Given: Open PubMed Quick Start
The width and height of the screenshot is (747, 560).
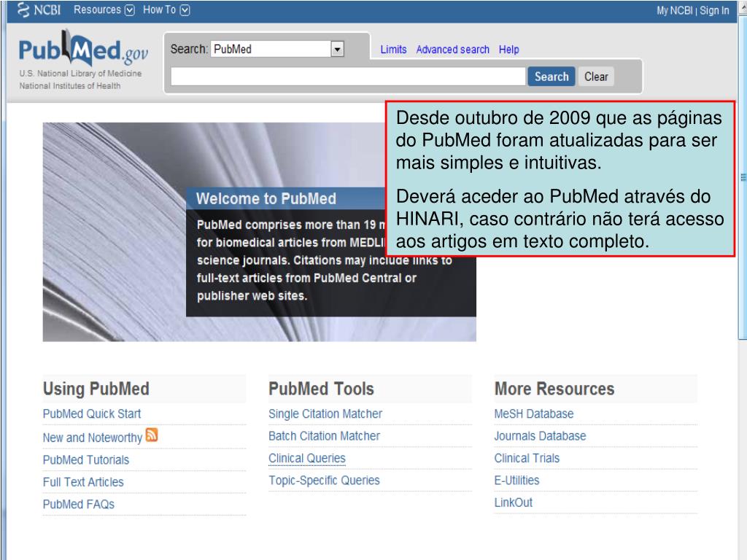Looking at the screenshot, I should pyautogui.click(x=92, y=414).
